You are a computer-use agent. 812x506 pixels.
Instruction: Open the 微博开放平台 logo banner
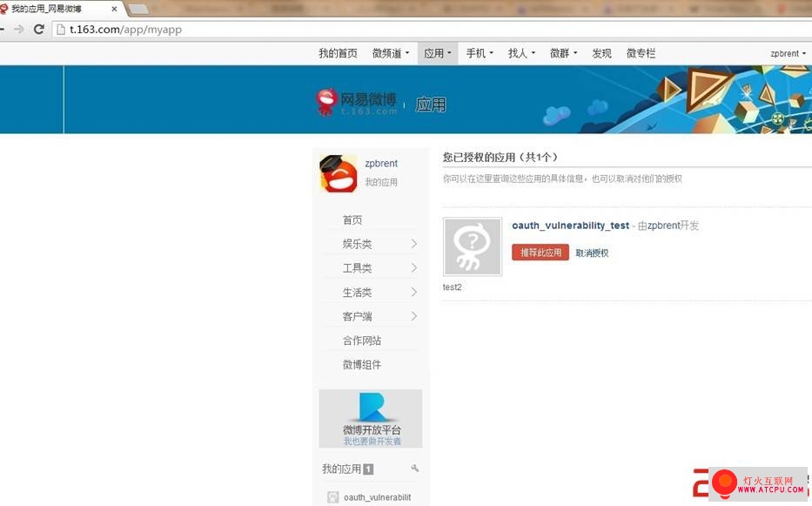(371, 419)
